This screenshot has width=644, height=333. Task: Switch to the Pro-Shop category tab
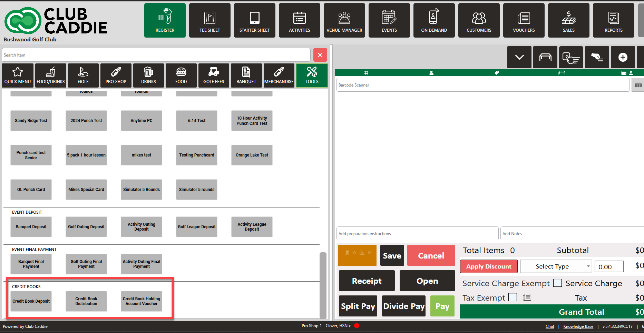116,75
